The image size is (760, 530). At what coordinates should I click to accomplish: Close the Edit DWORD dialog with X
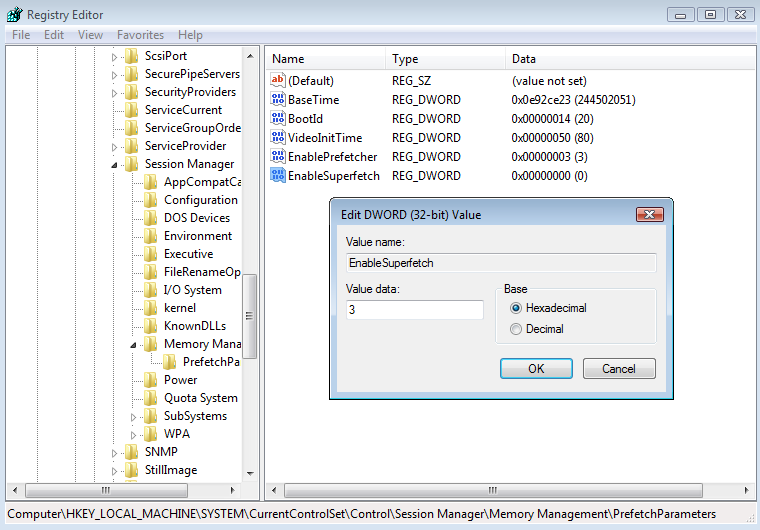649,214
